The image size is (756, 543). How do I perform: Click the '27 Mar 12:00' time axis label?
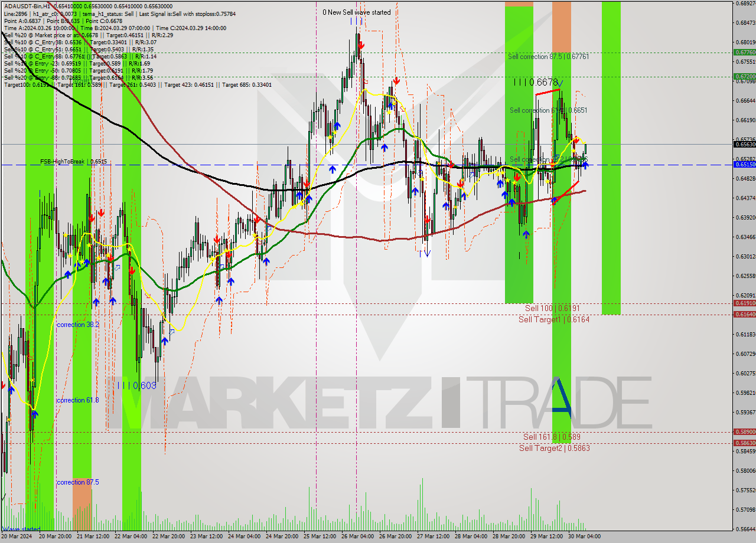tap(433, 537)
